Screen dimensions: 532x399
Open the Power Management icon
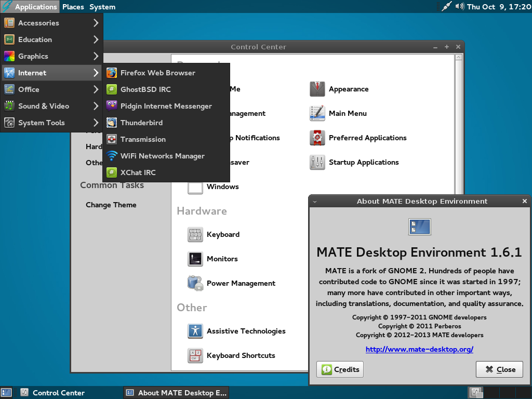tap(195, 283)
